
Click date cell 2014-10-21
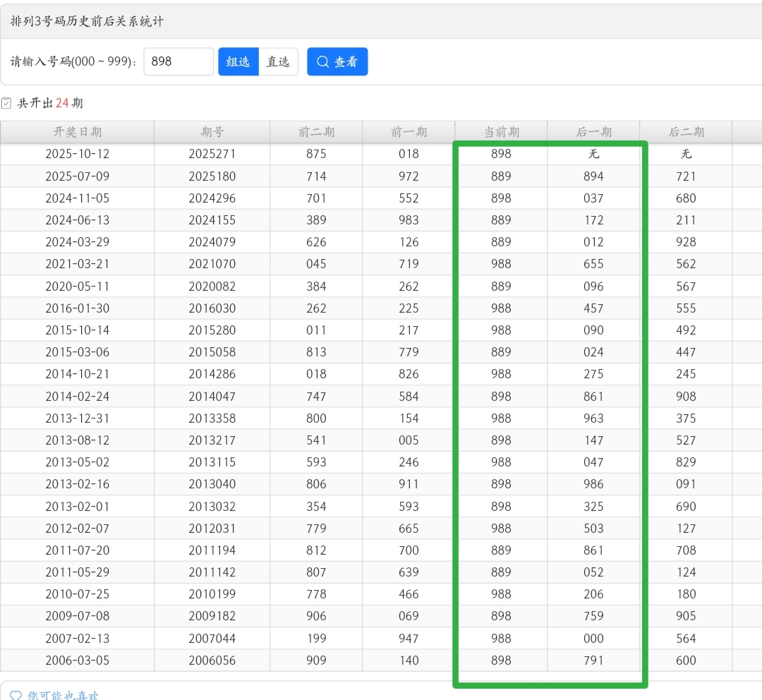[78, 374]
